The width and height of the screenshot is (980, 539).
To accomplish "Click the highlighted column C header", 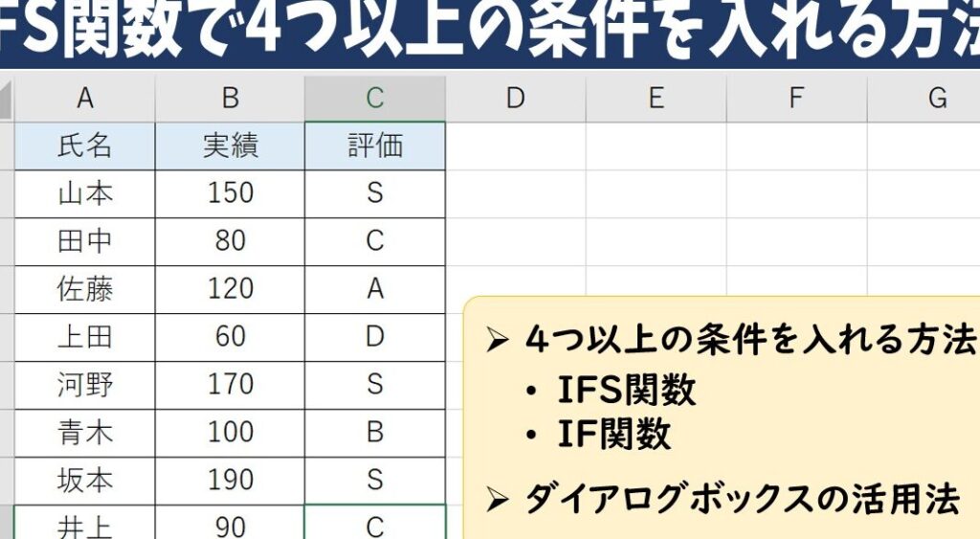I will point(375,98).
